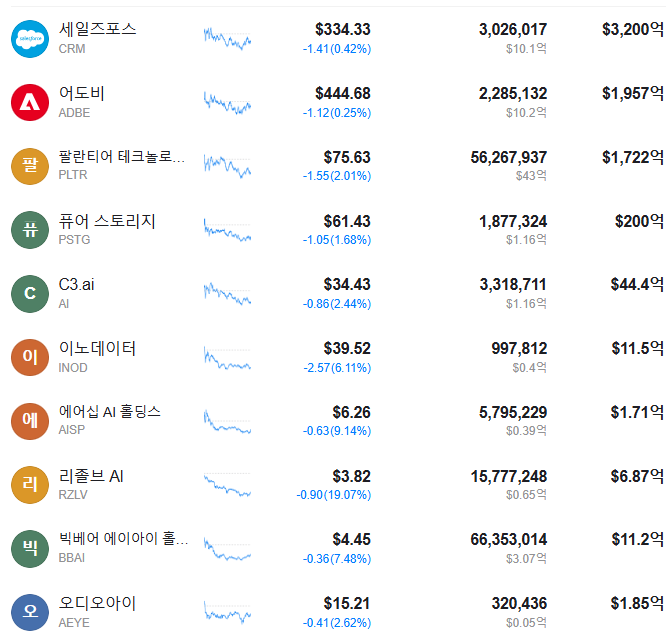This screenshot has width=666, height=632.
Task: Click the $1,957억 market cap
Action: pos(633,93)
